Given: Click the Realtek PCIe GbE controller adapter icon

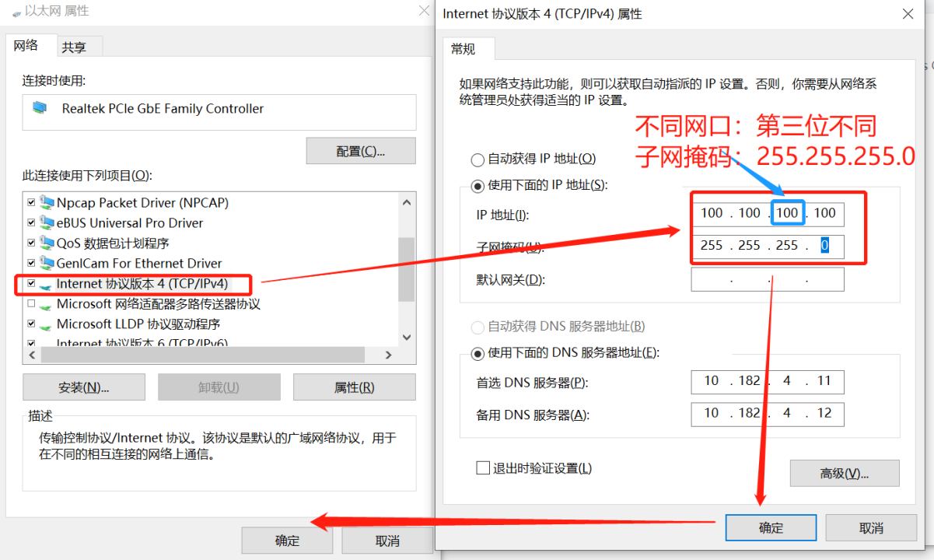Looking at the screenshot, I should (40, 108).
